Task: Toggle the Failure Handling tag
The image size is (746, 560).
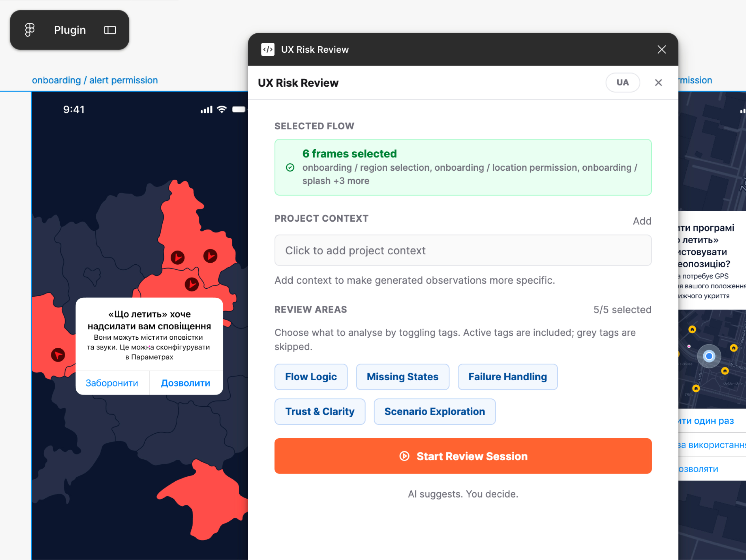Action: [508, 377]
